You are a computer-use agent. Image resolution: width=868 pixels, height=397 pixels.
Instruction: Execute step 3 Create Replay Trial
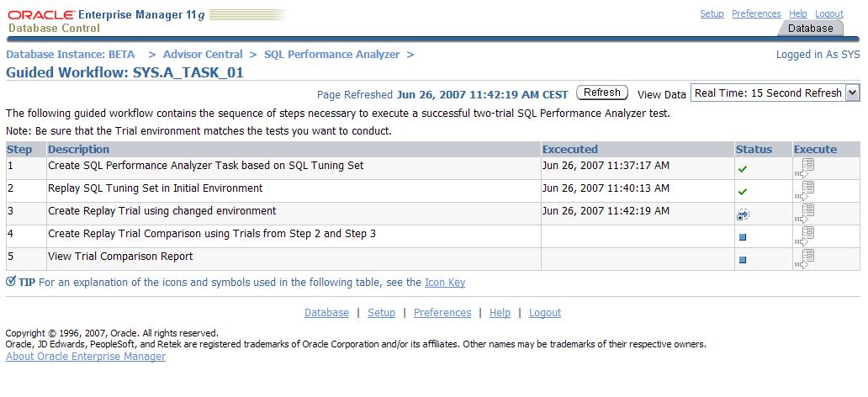(x=805, y=213)
